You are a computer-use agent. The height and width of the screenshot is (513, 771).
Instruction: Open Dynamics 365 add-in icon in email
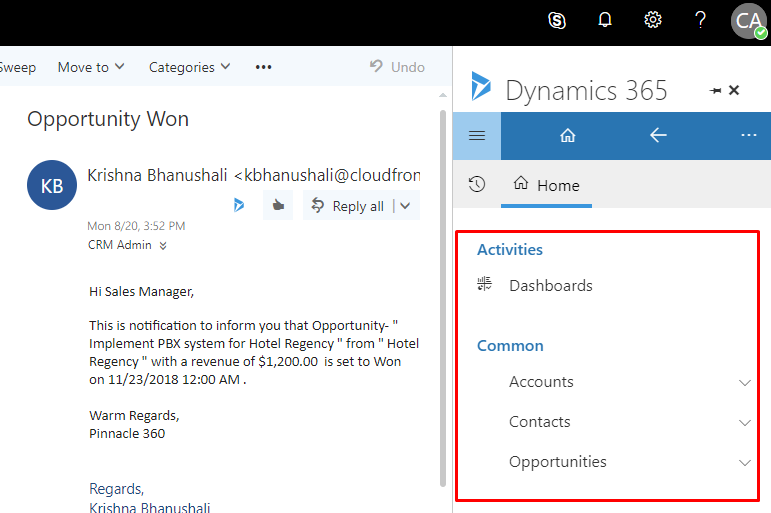[239, 205]
